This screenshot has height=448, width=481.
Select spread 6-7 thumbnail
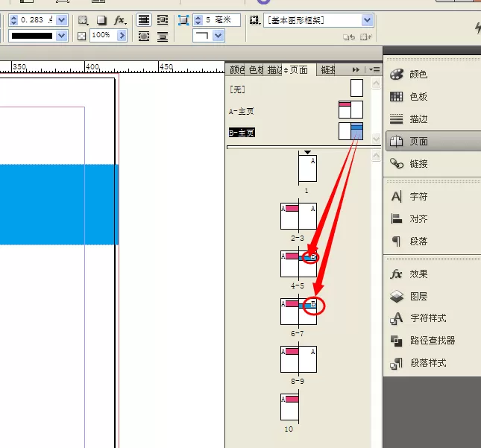point(298,312)
